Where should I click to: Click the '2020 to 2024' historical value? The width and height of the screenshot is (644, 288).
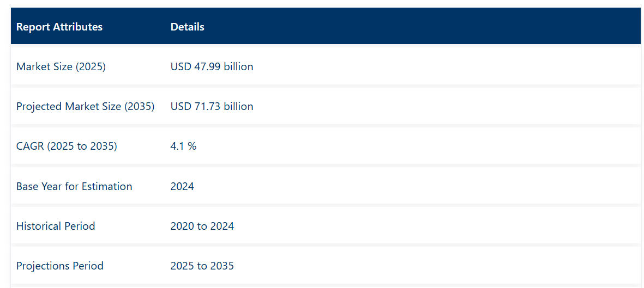202,226
